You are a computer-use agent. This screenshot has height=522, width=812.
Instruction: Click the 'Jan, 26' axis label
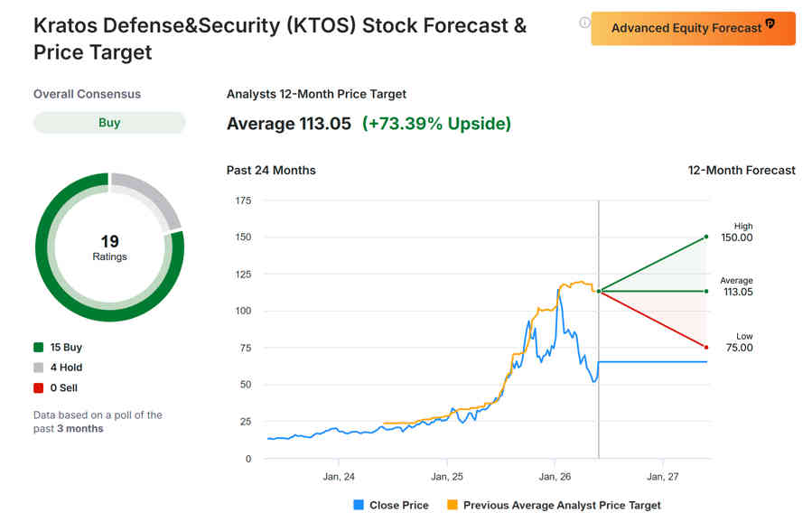pos(555,477)
